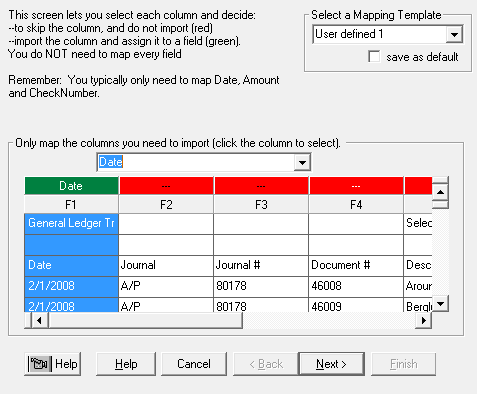Select the red header above F4
Viewport: 477px width, 394px height.
point(356,186)
